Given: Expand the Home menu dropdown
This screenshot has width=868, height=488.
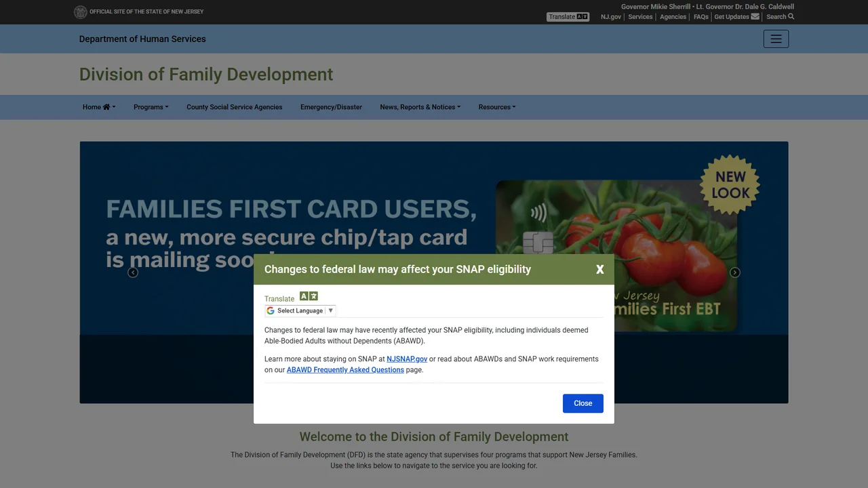Looking at the screenshot, I should [99, 107].
